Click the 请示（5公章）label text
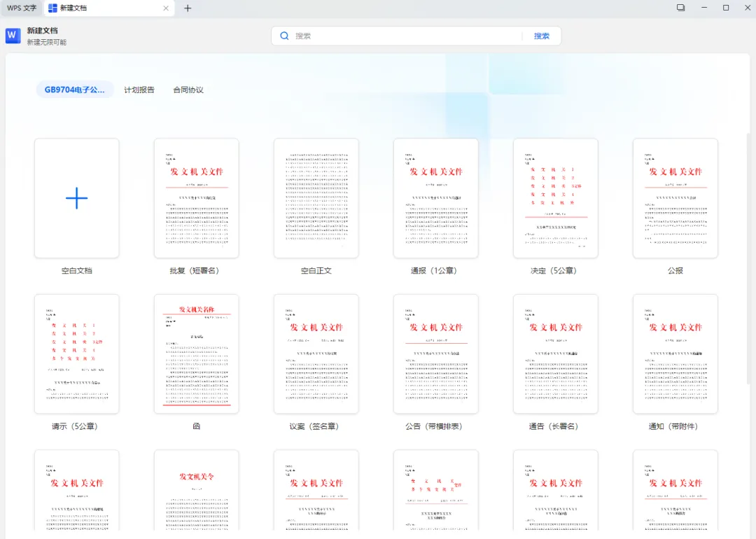Image resolution: width=756 pixels, height=539 pixels. click(75, 426)
